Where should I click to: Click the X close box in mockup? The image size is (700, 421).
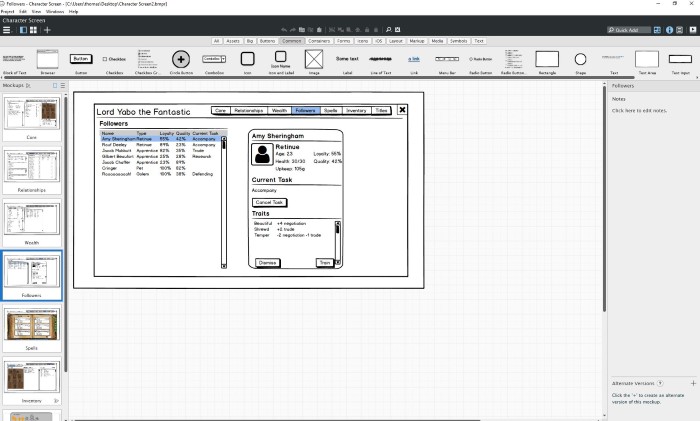click(402, 110)
